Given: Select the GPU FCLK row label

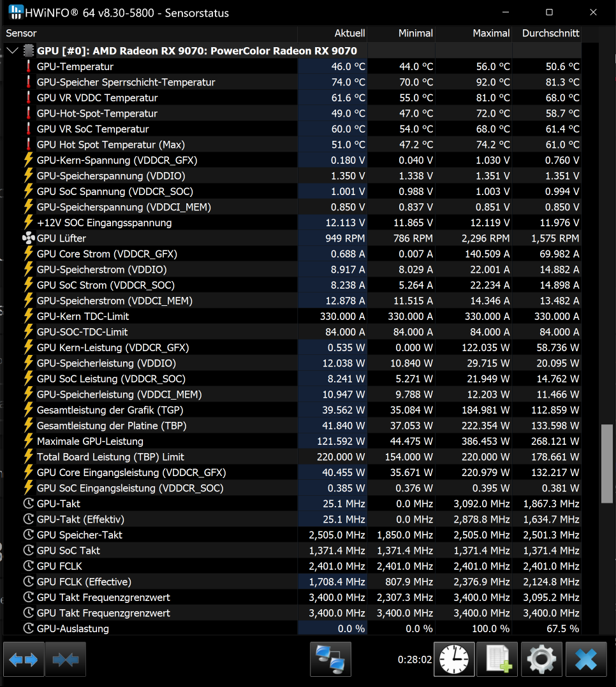Looking at the screenshot, I should coord(59,567).
